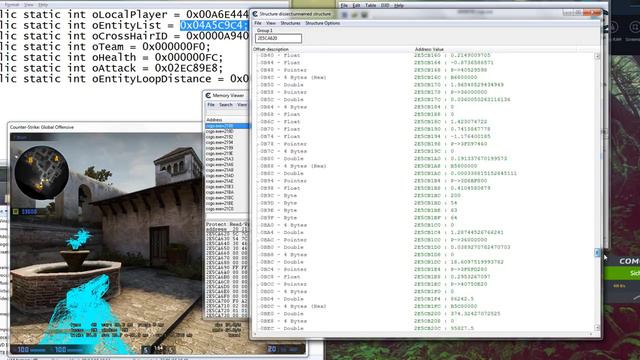Select the 0BA4 Double row
The height and width of the screenshot is (360, 640).
pos(424,232)
